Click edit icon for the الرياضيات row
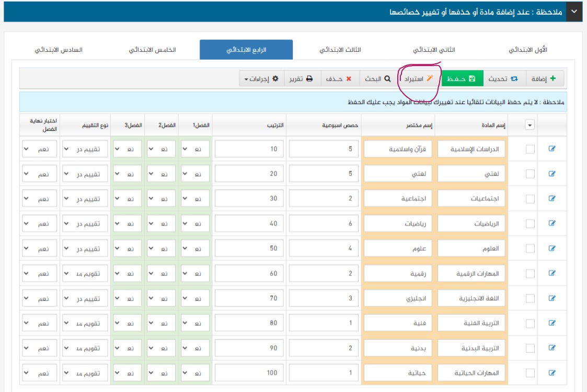587x392 pixels. tap(552, 223)
